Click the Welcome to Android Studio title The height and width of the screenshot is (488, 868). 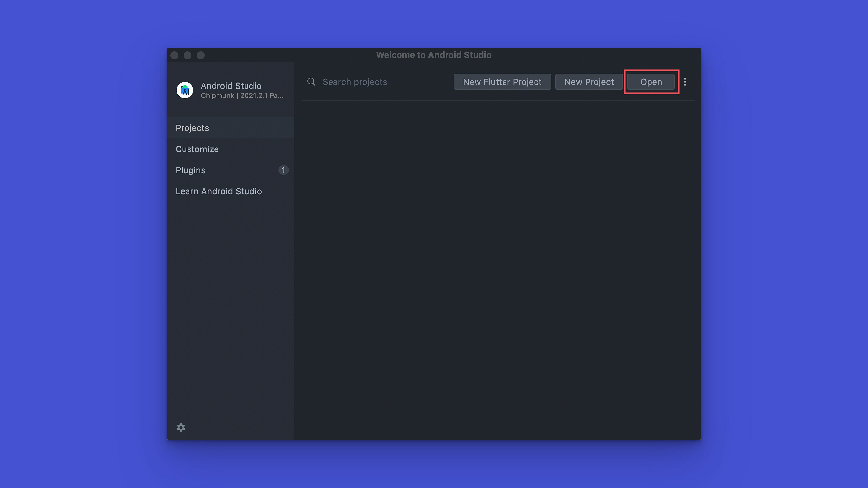click(434, 55)
